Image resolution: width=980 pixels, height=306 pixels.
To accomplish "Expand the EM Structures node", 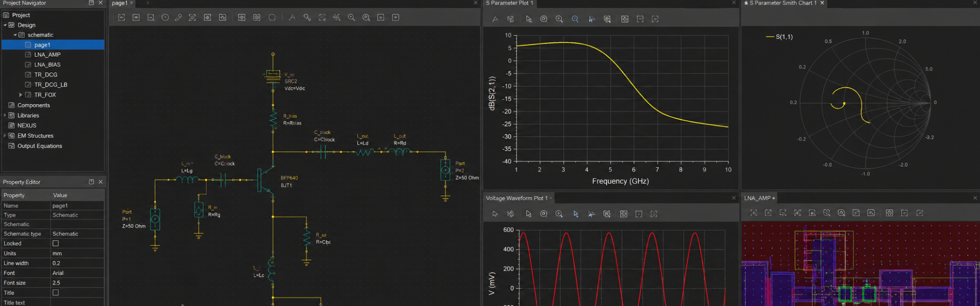I will 5,136.
